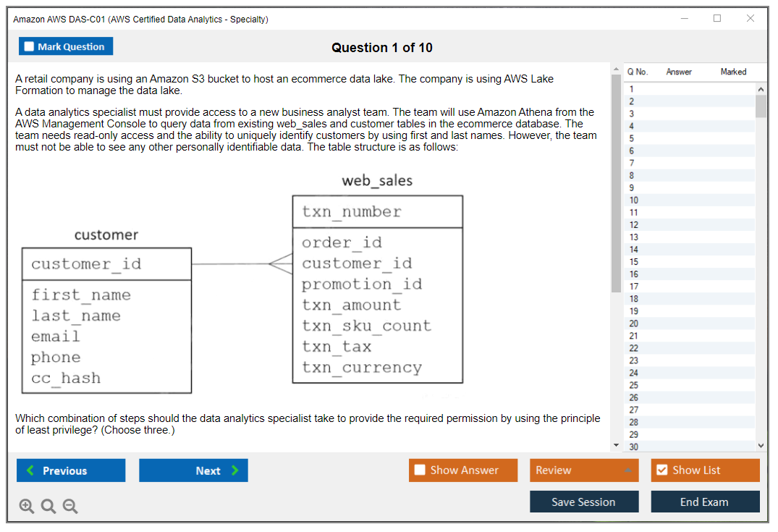Click the green right chevron on Next
This screenshot has height=532, width=778.
pyautogui.click(x=235, y=470)
